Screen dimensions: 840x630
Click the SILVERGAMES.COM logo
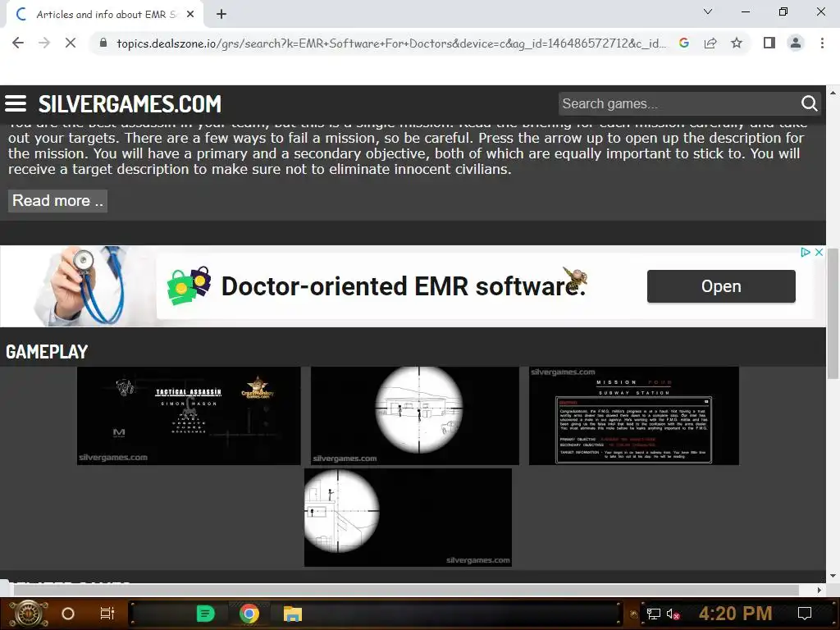tap(130, 103)
